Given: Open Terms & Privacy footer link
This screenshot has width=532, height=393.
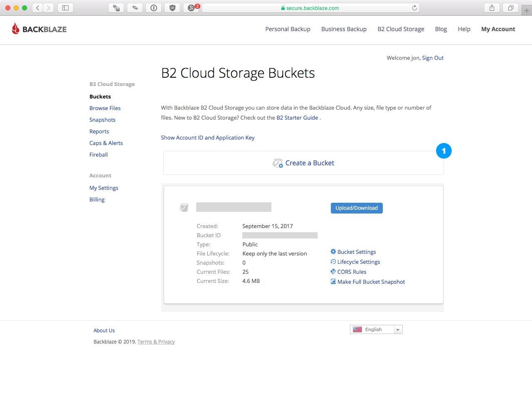Looking at the screenshot, I should click(x=156, y=341).
